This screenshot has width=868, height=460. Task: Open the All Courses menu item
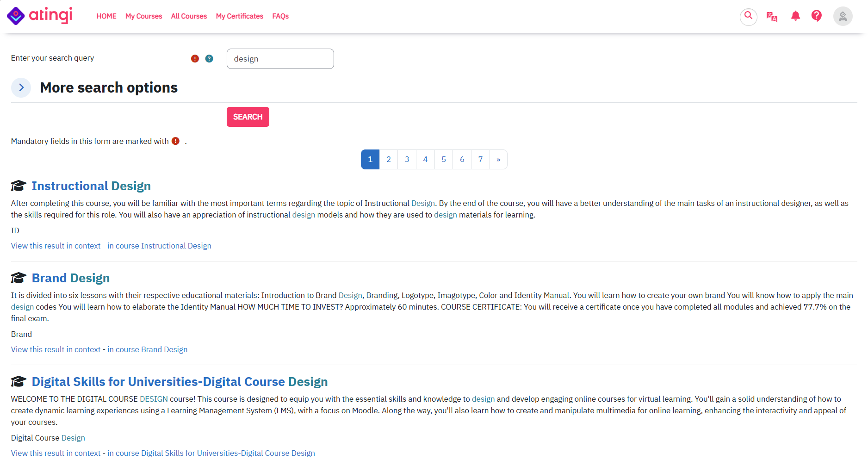pos(189,16)
